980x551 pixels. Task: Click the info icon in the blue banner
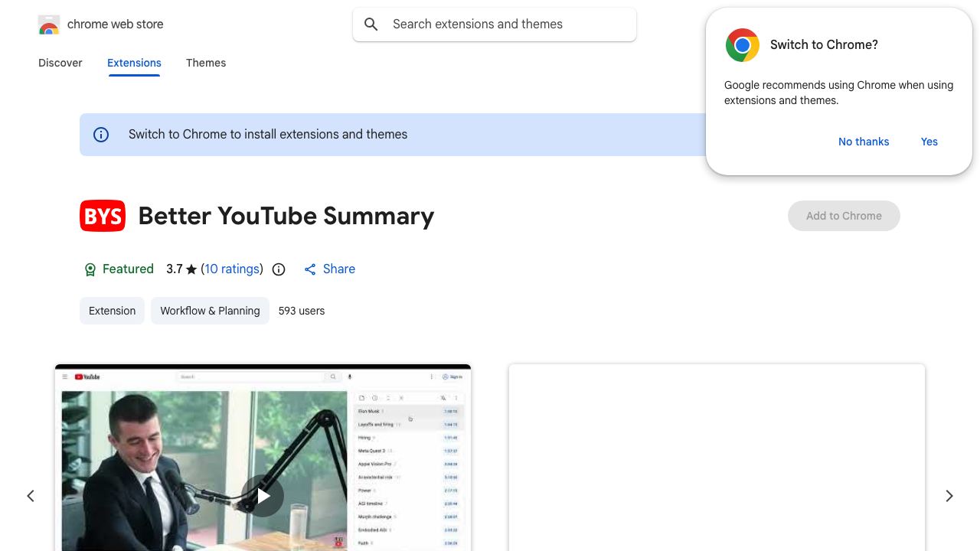(101, 135)
